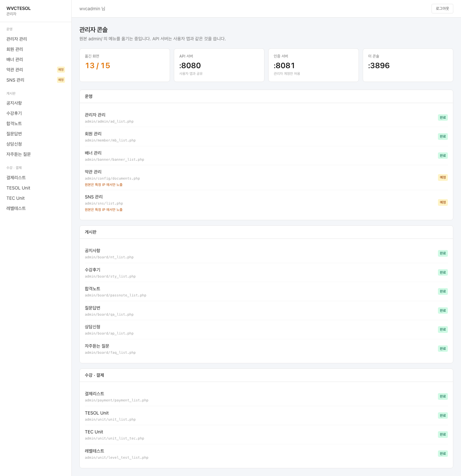Click the path admin/payment/payment_list.php
Screen dimensions: 461x476
click(x=117, y=400)
